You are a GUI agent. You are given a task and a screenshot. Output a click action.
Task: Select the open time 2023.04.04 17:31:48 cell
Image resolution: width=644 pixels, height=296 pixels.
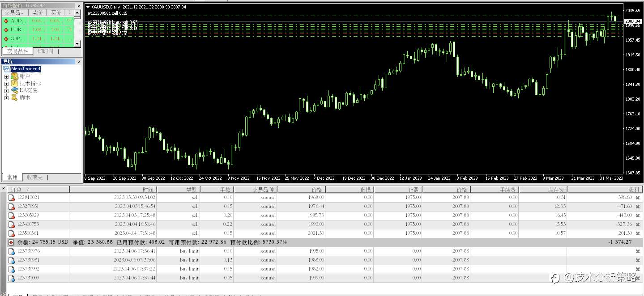(135, 233)
